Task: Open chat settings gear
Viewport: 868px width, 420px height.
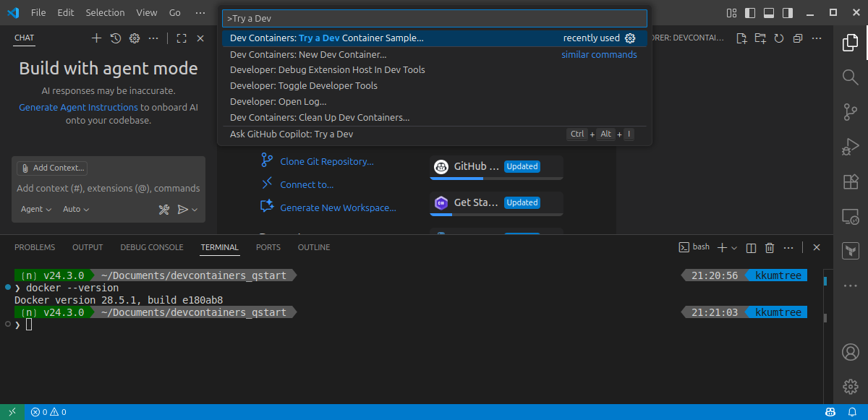Action: point(134,38)
